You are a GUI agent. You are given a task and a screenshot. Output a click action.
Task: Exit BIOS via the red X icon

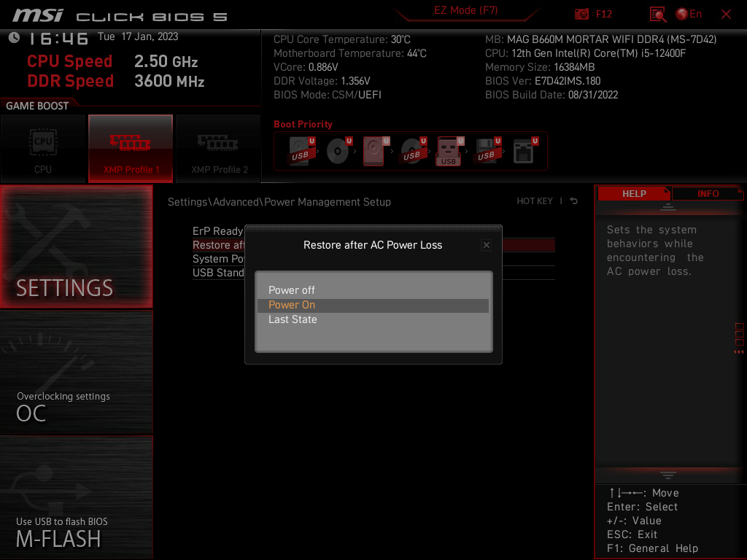pyautogui.click(x=726, y=15)
